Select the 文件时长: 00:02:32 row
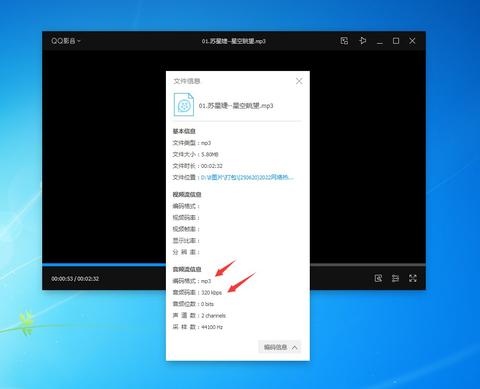Viewport: 480px width, 389px height. [197, 166]
